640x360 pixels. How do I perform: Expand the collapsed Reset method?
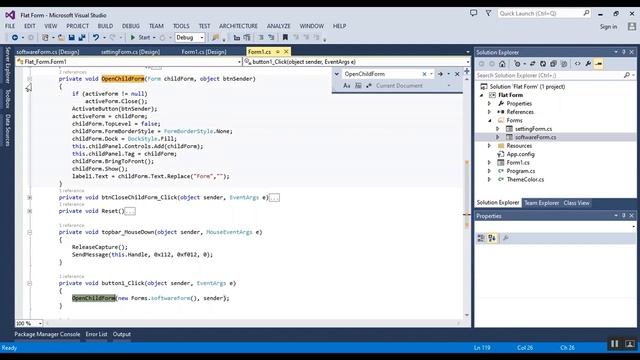point(29,211)
